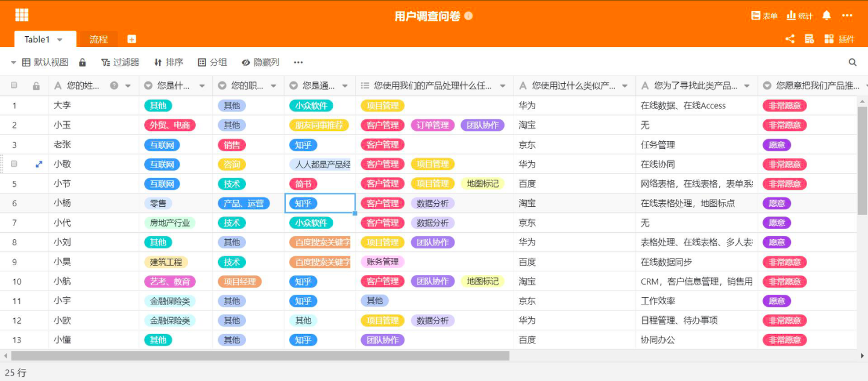Check the row 4 selection checkbox
The height and width of the screenshot is (381, 868).
click(x=14, y=164)
